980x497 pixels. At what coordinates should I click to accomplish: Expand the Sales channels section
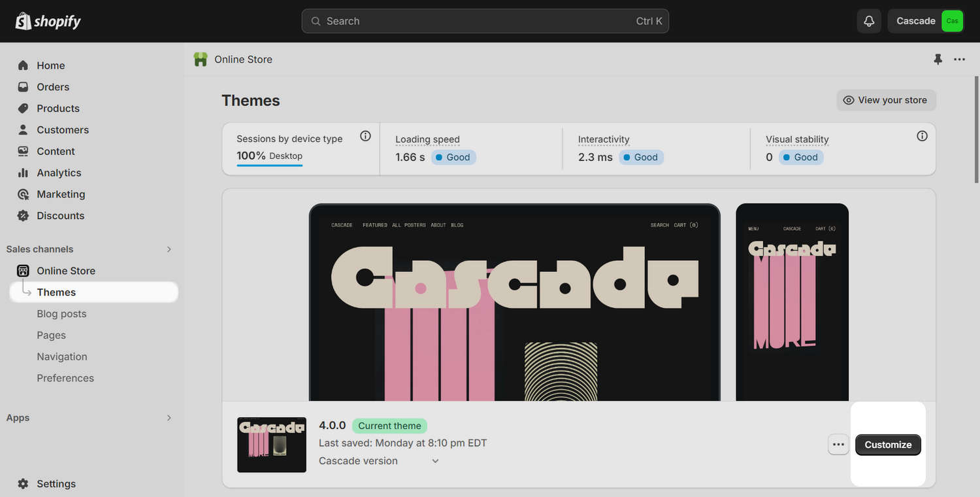point(169,249)
